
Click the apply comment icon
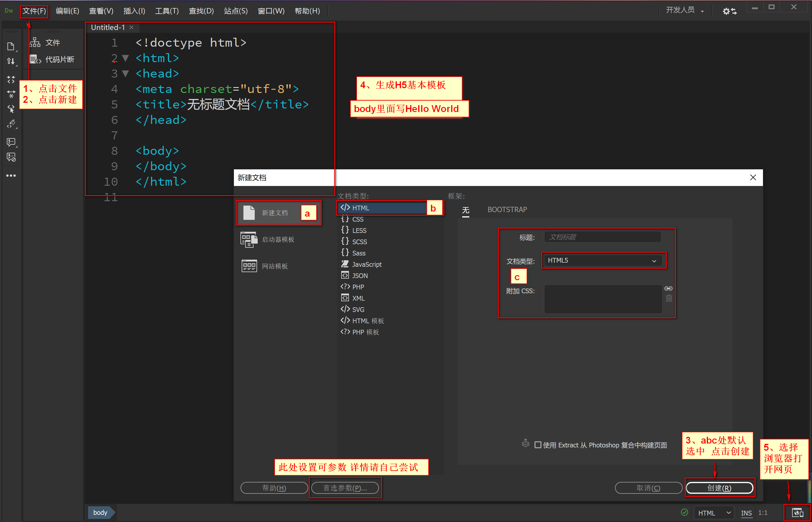11,142
